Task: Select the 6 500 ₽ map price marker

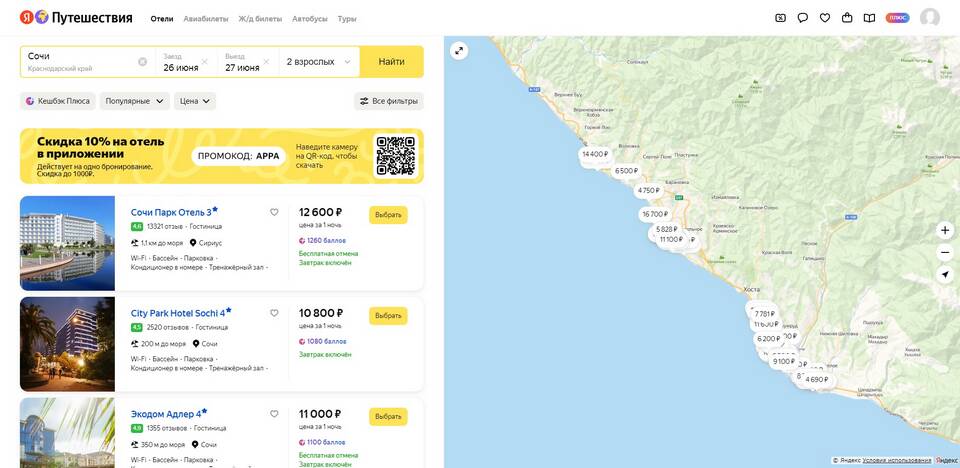Action: [626, 171]
